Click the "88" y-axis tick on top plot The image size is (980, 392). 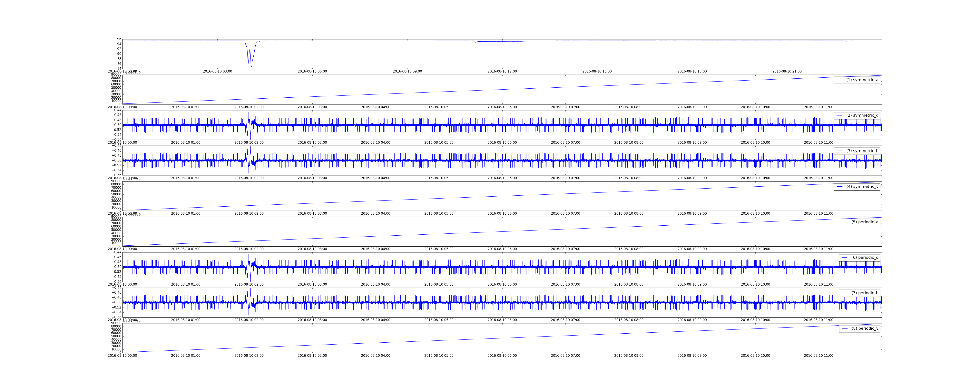(119, 59)
